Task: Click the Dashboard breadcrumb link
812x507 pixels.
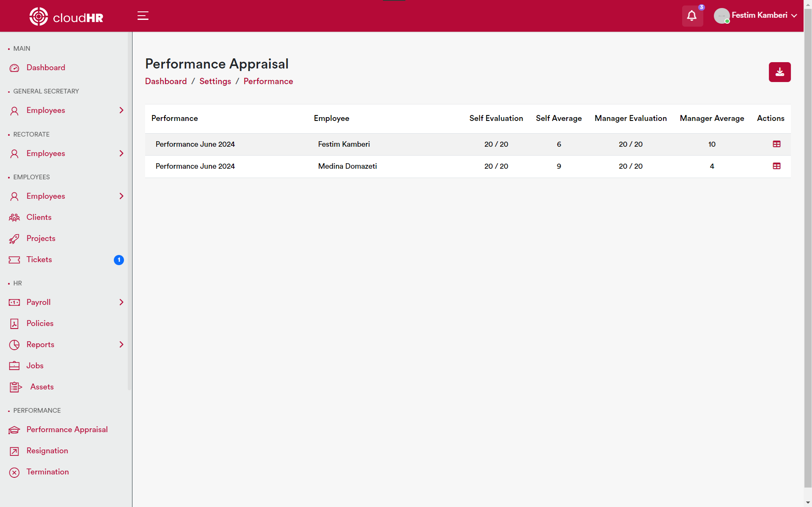Action: (x=166, y=81)
